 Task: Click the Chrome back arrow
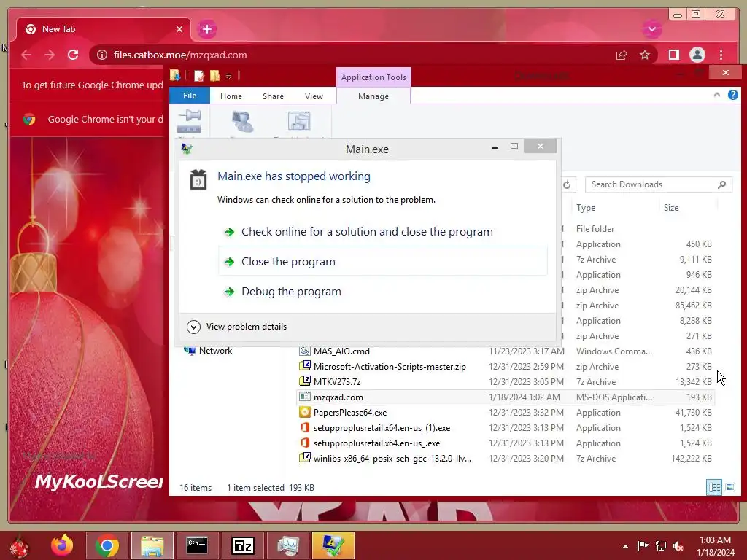coord(26,55)
